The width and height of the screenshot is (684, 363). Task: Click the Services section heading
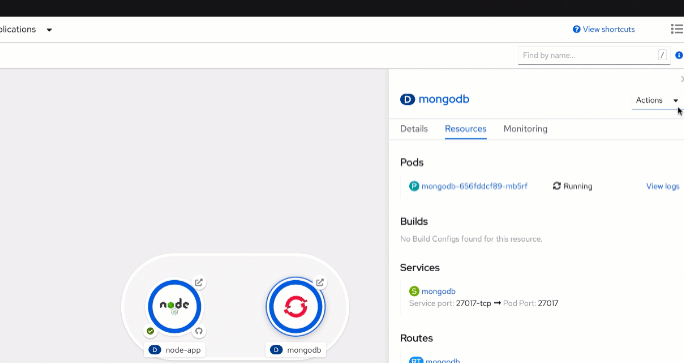(x=420, y=267)
